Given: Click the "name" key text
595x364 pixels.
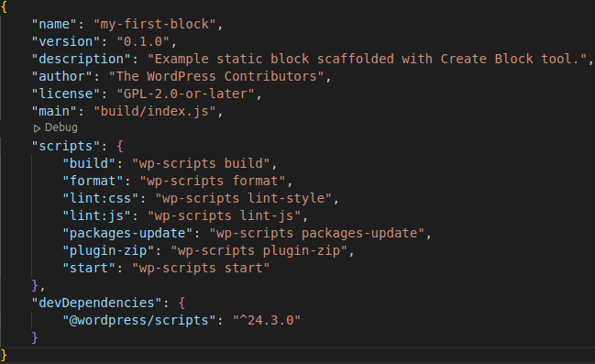Looking at the screenshot, I should click(x=55, y=24).
